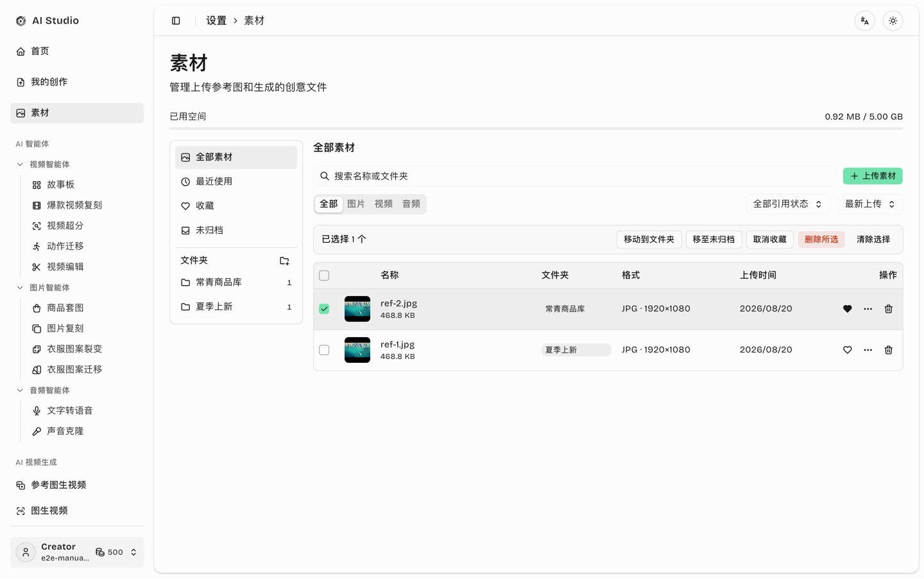Click 清除选择 clear selection button
This screenshot has width=924, height=578.
873,240
